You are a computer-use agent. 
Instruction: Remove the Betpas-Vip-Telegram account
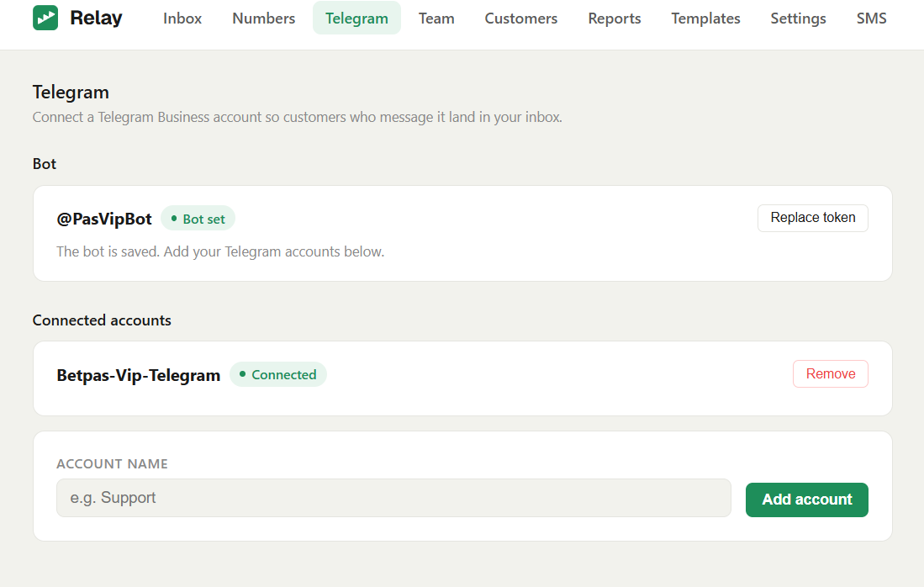(831, 373)
